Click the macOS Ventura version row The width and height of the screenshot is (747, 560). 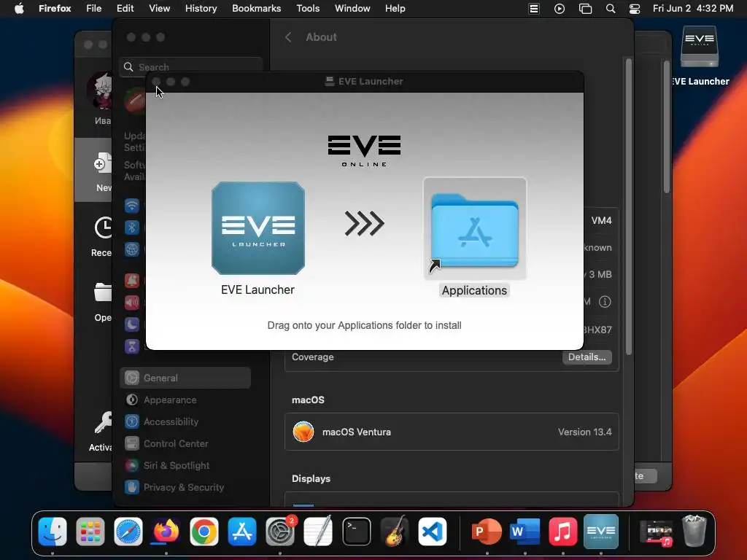point(452,432)
